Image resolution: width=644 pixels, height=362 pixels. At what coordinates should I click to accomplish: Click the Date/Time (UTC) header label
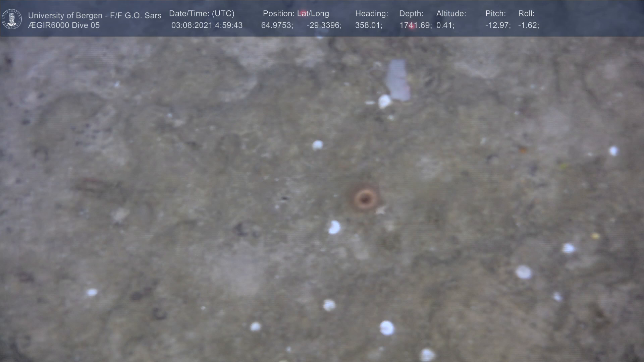[202, 14]
